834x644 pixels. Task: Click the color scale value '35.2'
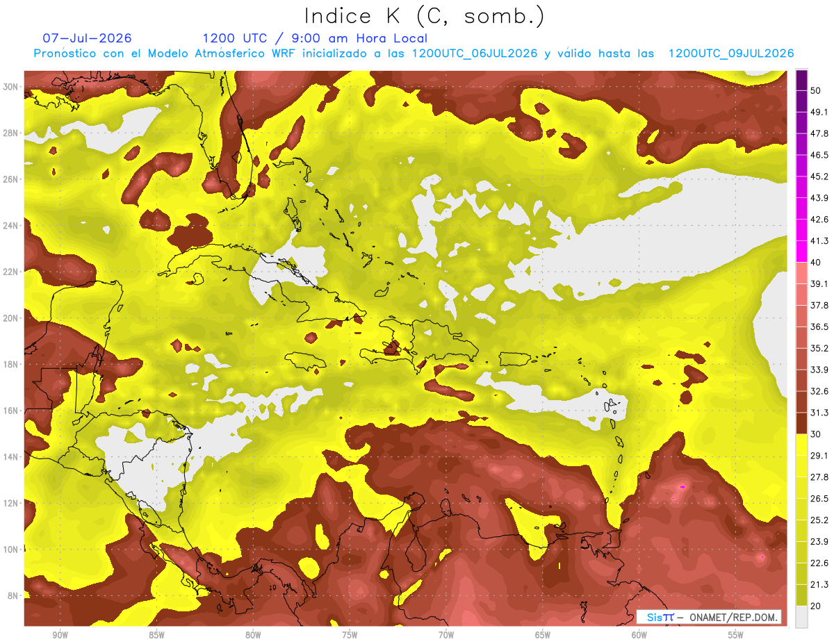click(x=819, y=348)
